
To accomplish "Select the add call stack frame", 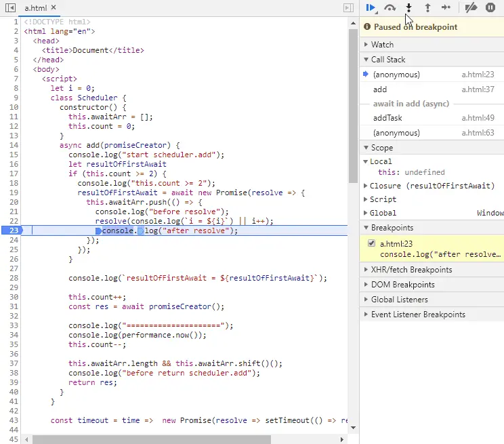I will [432, 89].
